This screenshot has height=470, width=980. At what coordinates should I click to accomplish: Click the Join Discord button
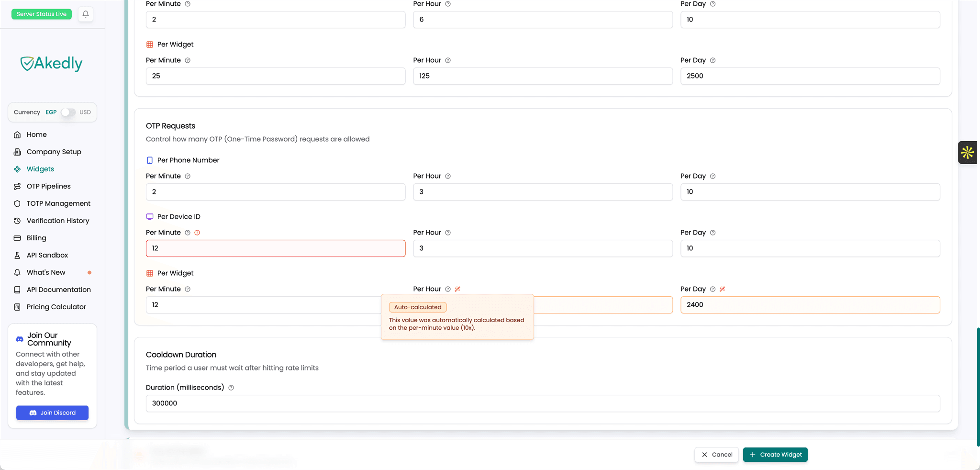[52, 413]
